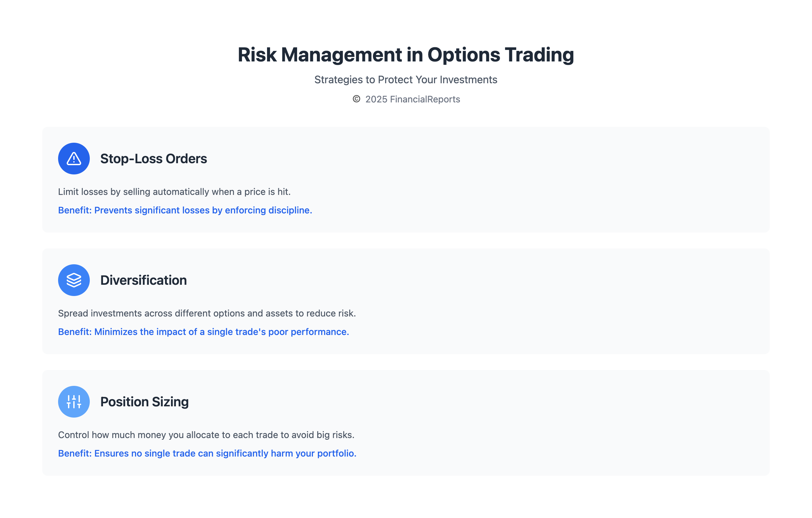Image resolution: width=812 pixels, height=518 pixels.
Task: Click the "Limit losses by selling automatically" description
Action: (x=174, y=192)
